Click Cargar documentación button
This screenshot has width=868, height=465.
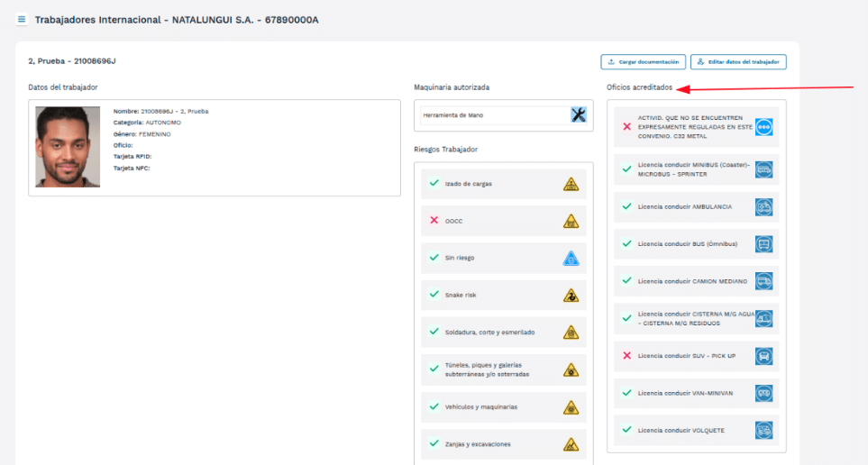(x=643, y=62)
